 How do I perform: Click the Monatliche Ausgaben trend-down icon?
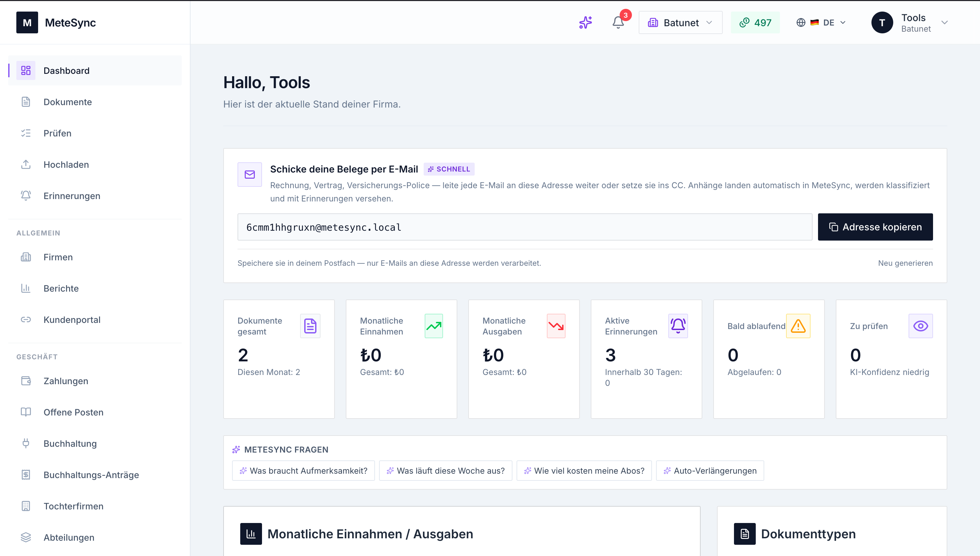(556, 326)
